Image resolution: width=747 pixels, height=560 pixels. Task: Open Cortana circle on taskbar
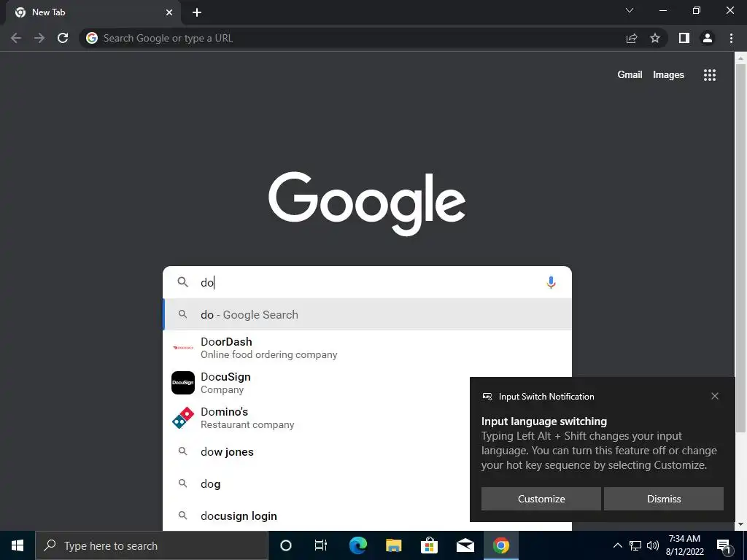286,545
